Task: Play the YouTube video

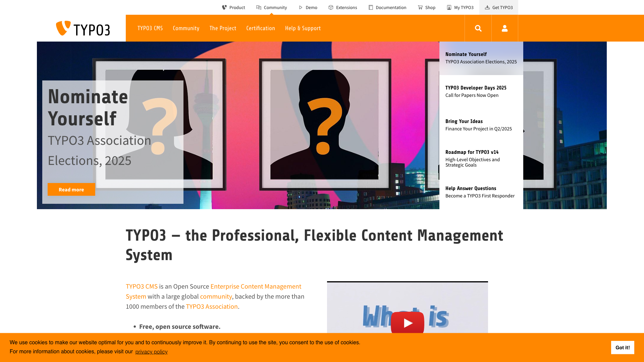Action: tap(407, 322)
